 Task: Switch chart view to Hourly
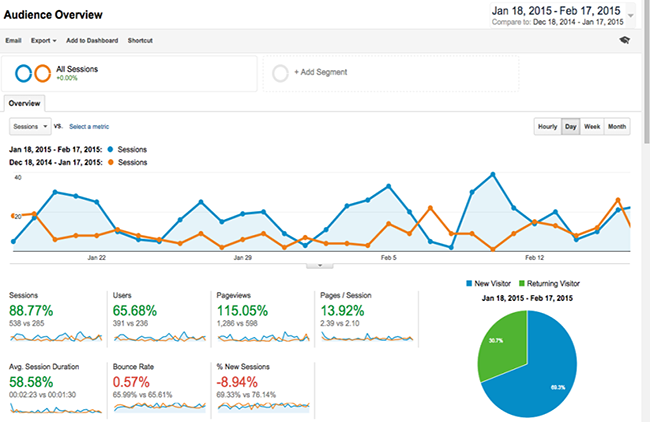tap(547, 127)
